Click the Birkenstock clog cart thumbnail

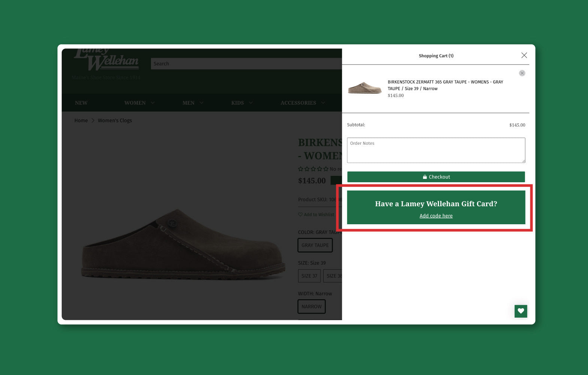tap(364, 88)
